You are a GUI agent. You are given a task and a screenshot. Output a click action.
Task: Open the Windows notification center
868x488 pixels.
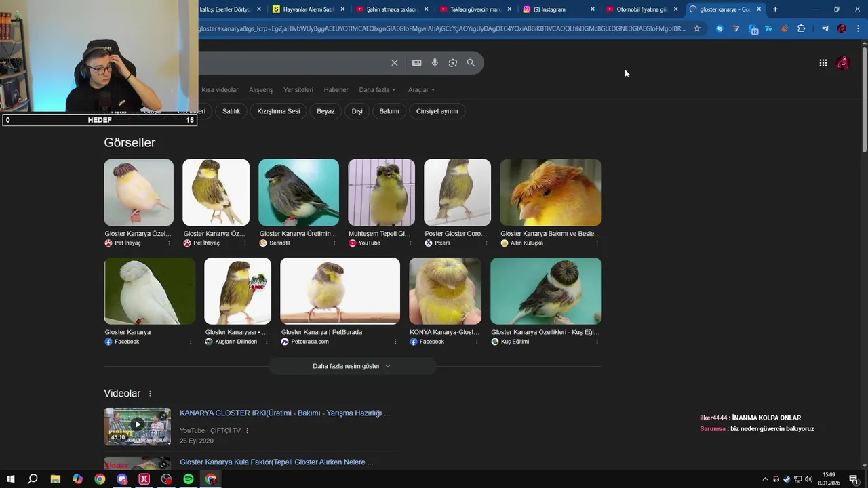[x=854, y=479]
